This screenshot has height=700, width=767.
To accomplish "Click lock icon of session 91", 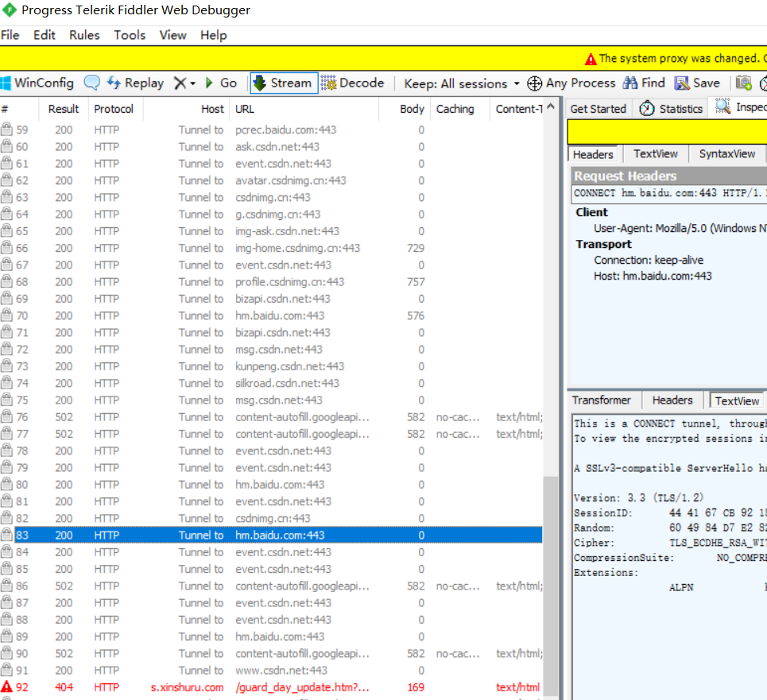I will pyautogui.click(x=6, y=670).
